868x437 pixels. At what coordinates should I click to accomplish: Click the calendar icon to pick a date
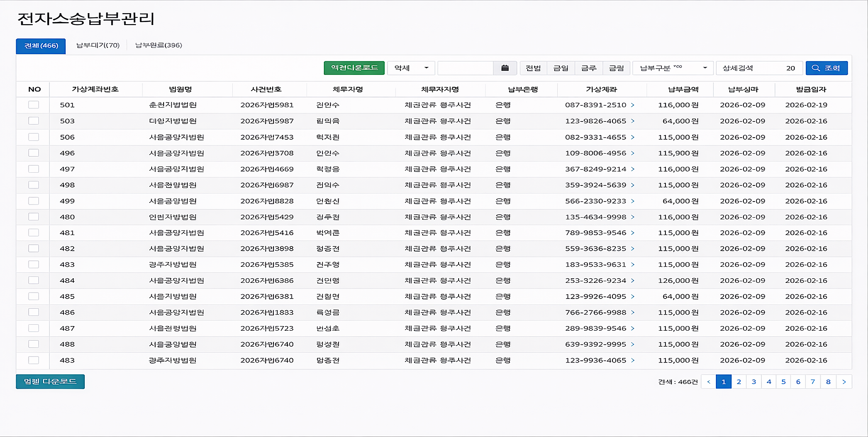(505, 68)
